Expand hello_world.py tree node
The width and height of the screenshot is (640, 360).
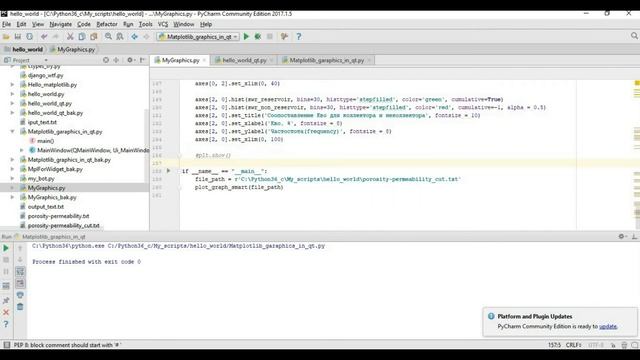(x=12, y=94)
